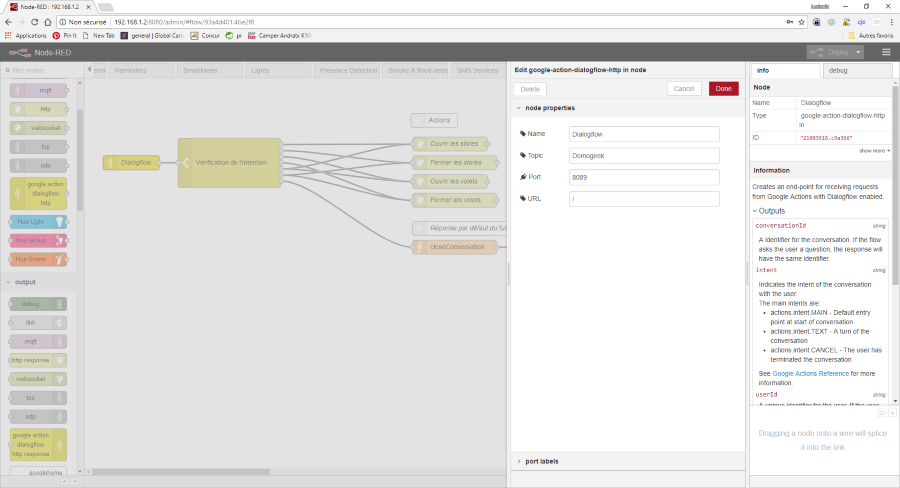Screen dimensions: 900x488
Task: Open the Google Actions Reference link
Action: (x=810, y=374)
